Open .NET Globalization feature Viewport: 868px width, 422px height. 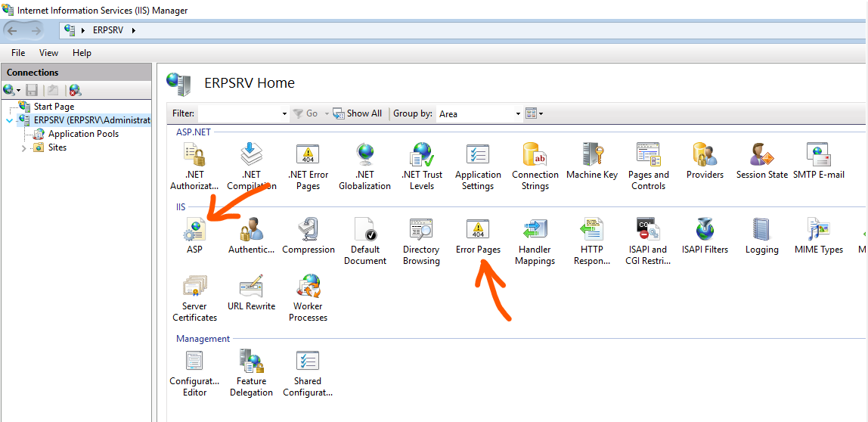364,166
